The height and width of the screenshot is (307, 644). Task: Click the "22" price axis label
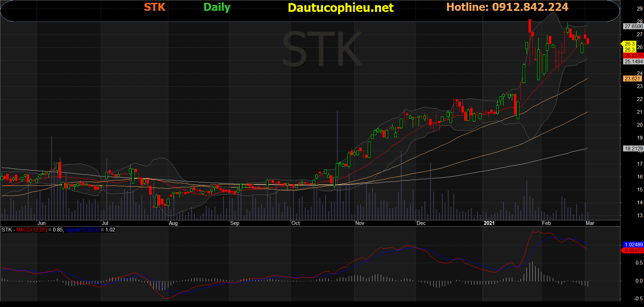click(639, 99)
